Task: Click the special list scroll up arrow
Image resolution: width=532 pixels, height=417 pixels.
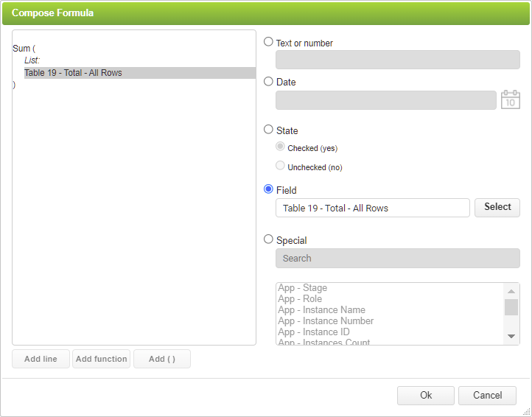Action: tap(511, 291)
